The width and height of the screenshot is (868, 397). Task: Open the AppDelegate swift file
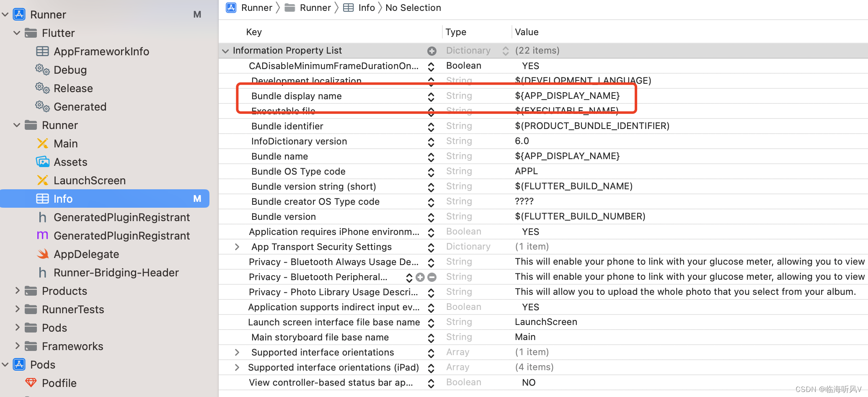point(86,254)
